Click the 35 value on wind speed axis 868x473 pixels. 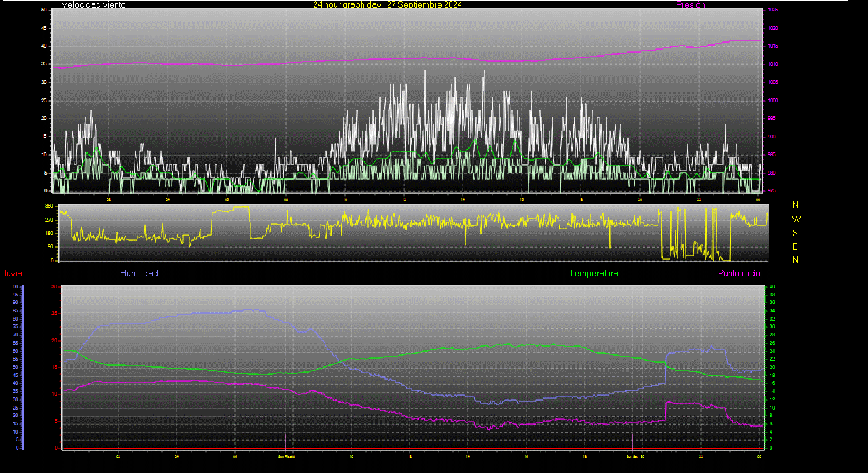click(44, 65)
